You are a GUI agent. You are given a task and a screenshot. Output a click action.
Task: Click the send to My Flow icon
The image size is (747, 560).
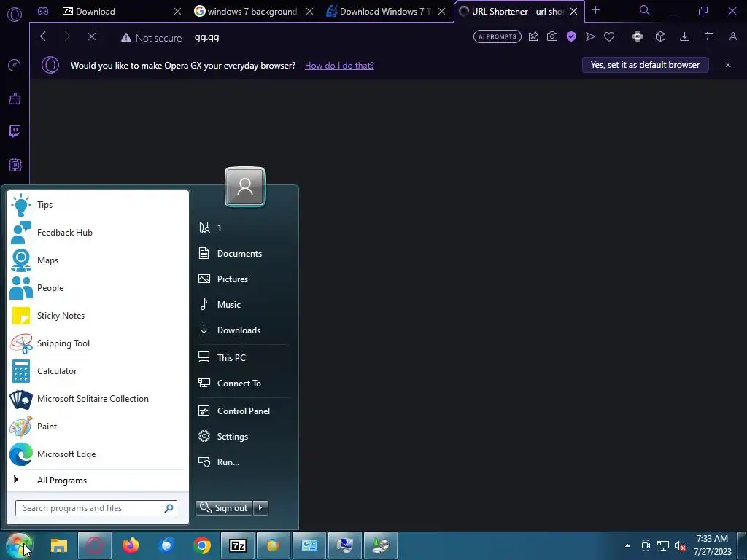tap(590, 36)
